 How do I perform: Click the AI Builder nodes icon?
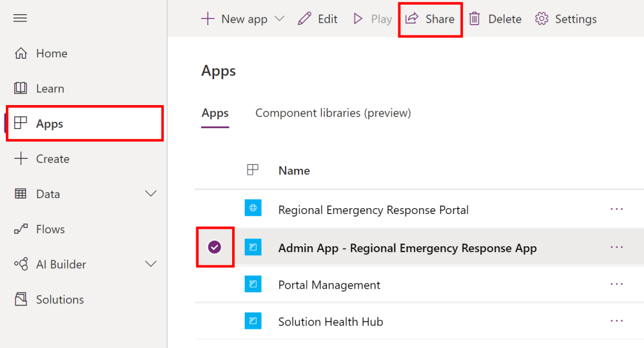21,264
